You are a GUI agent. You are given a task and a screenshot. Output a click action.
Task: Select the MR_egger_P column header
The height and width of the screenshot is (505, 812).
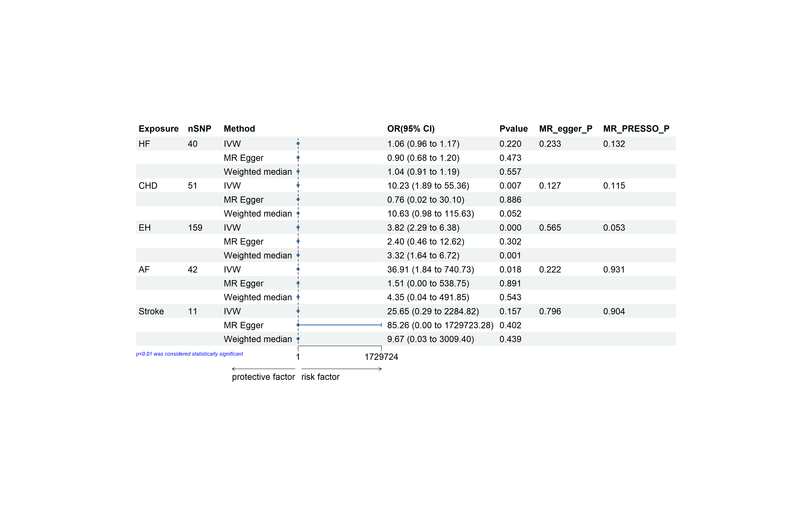565,129
